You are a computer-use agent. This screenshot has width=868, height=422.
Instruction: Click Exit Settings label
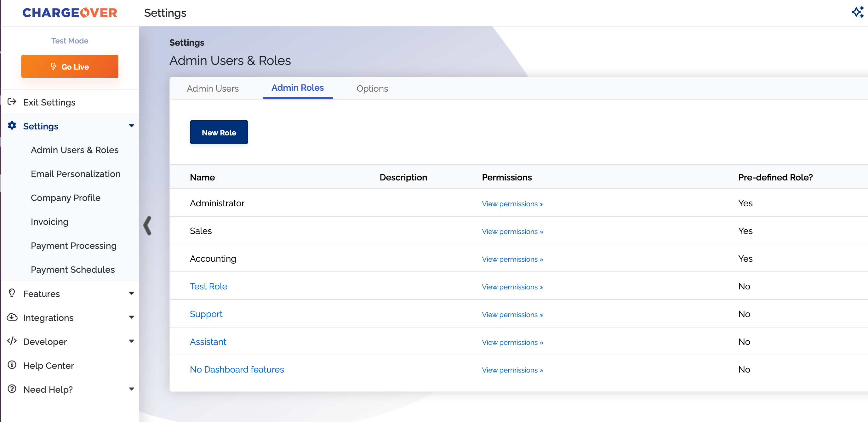click(49, 102)
